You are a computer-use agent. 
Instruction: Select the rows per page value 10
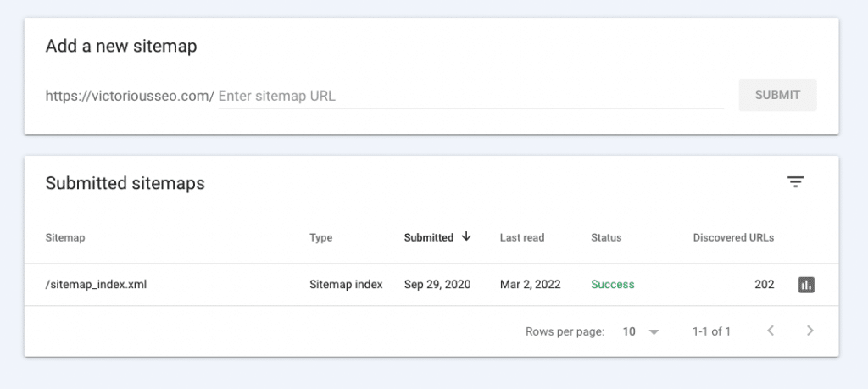(629, 331)
